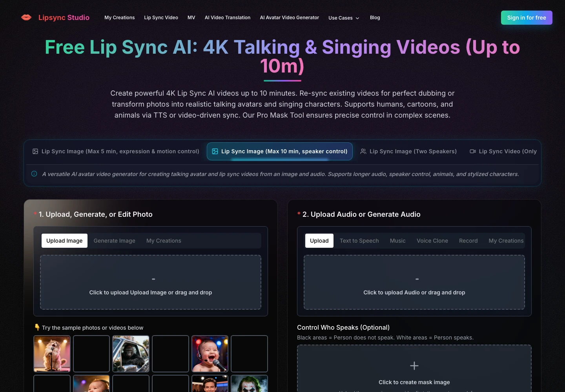Open the Record audio tab
The width and height of the screenshot is (565, 392).
(468, 241)
